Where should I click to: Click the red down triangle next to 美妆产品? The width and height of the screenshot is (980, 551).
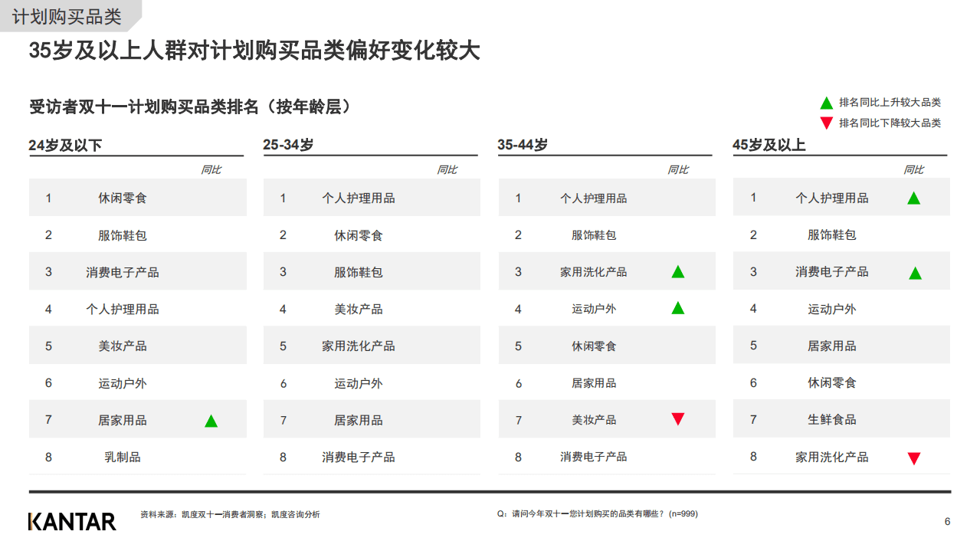click(677, 419)
